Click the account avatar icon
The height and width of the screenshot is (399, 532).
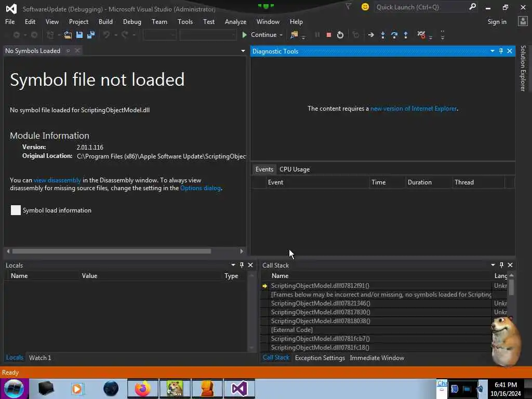tap(523, 21)
